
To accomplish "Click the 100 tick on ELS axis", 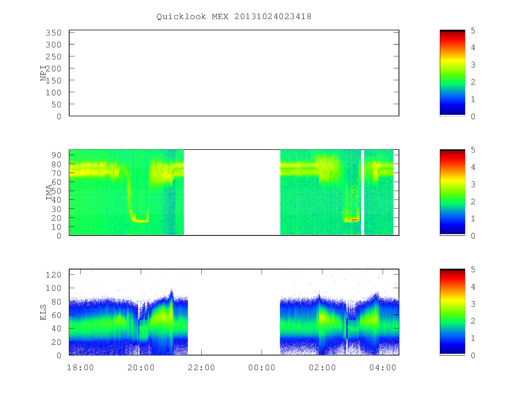I will click(53, 288).
